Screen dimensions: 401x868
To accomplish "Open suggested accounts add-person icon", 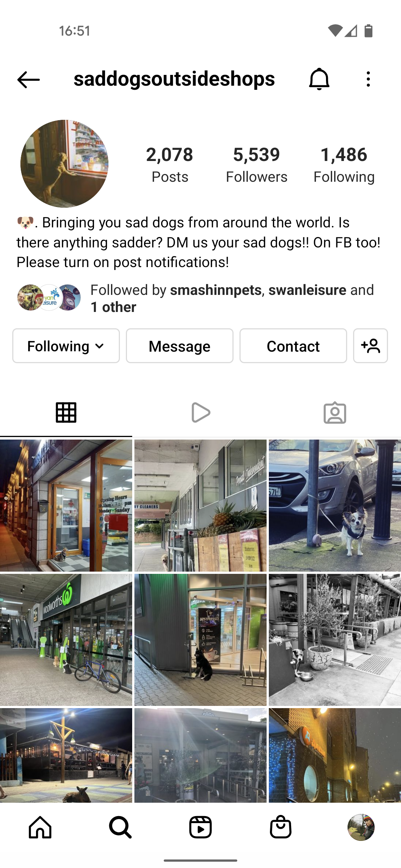I will pos(371,346).
